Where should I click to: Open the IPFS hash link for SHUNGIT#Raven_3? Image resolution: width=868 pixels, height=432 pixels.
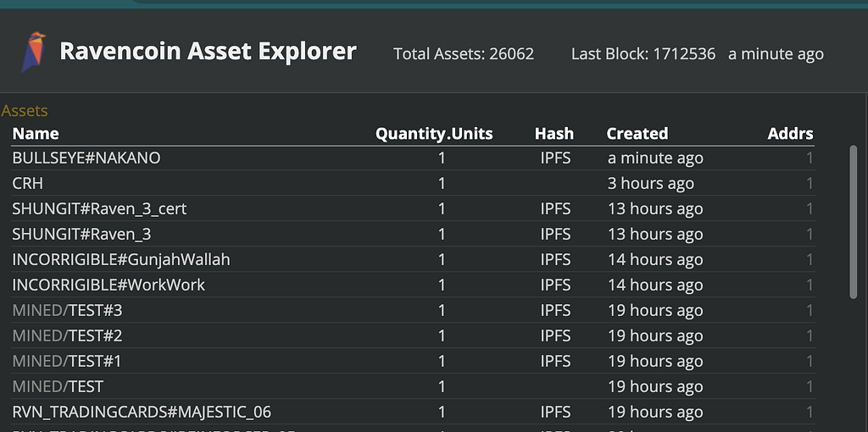click(x=556, y=235)
